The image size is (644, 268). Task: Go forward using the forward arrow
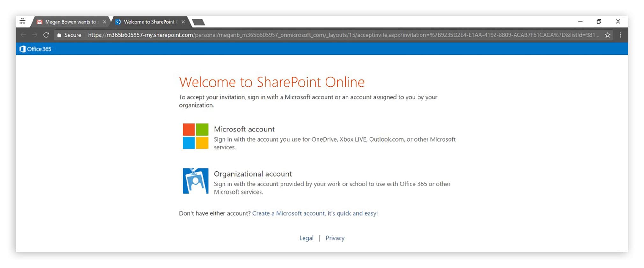pos(34,35)
